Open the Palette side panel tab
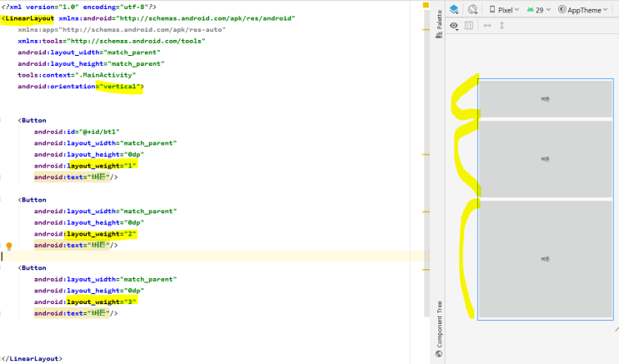Screen dimensions: 619x364 click(439, 23)
